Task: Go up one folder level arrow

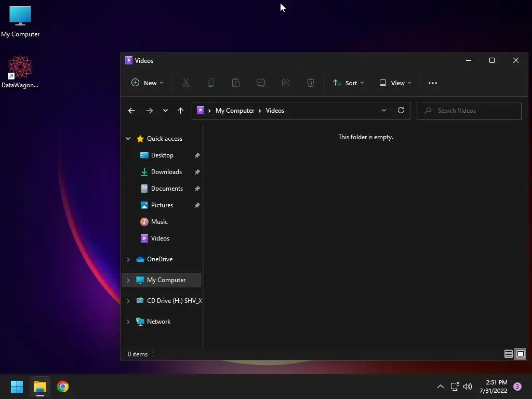Action: coord(180,111)
